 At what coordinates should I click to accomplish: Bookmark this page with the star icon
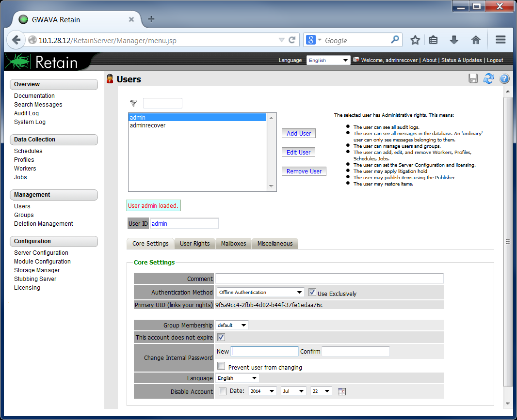[x=415, y=40]
